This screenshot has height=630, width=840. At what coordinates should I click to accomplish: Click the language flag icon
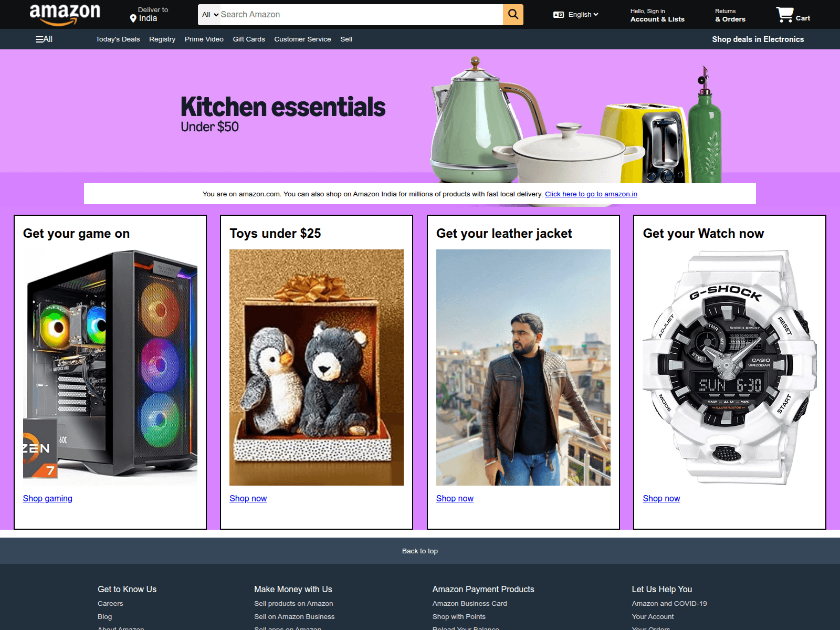pyautogui.click(x=559, y=15)
